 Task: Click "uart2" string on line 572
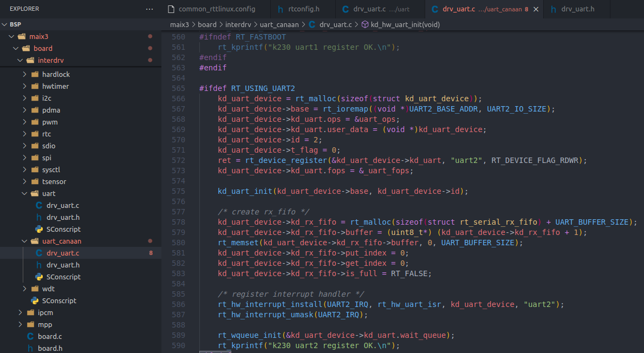(x=466, y=160)
